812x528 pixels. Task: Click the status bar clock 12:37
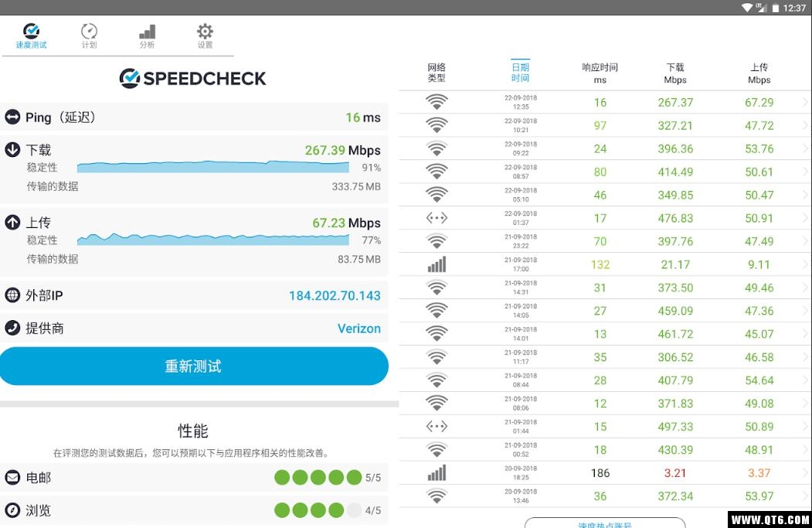[794, 8]
